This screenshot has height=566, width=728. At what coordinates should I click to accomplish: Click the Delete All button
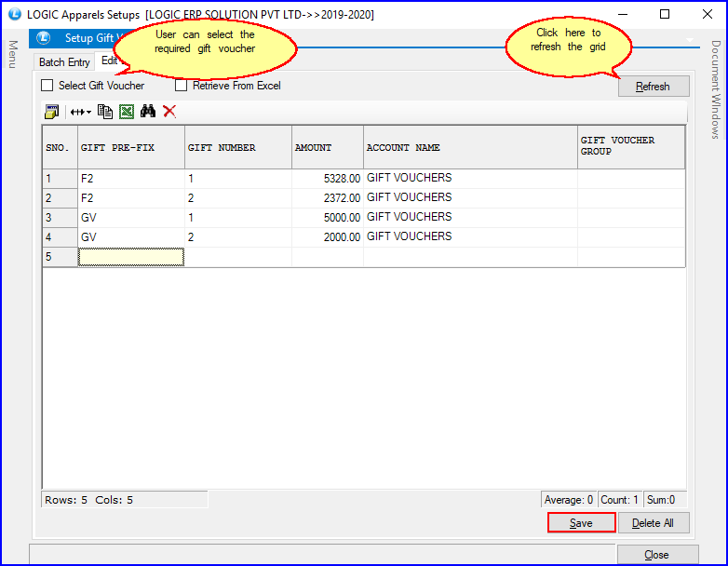pos(653,523)
